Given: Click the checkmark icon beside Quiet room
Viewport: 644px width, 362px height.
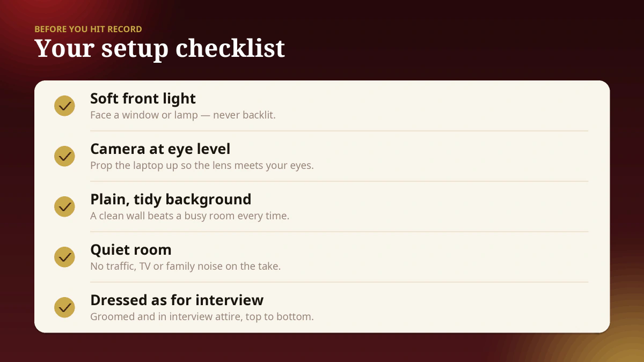Looking at the screenshot, I should click(64, 257).
